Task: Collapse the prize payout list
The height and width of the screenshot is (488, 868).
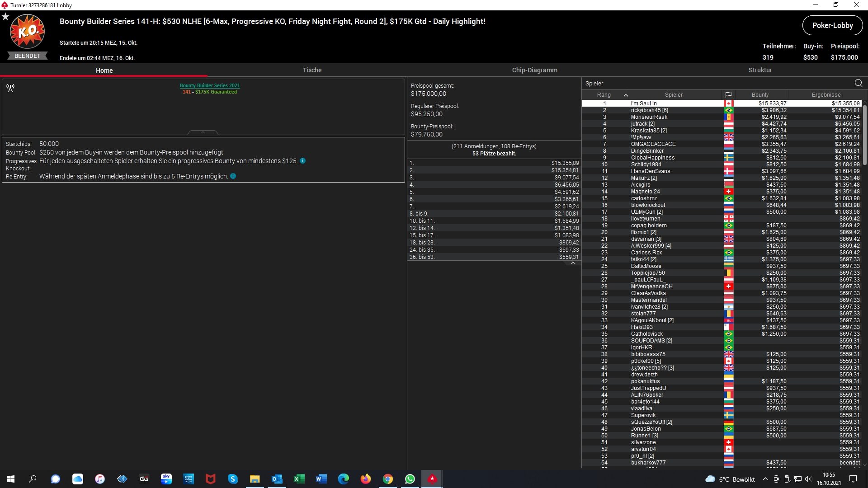Action: point(573,263)
